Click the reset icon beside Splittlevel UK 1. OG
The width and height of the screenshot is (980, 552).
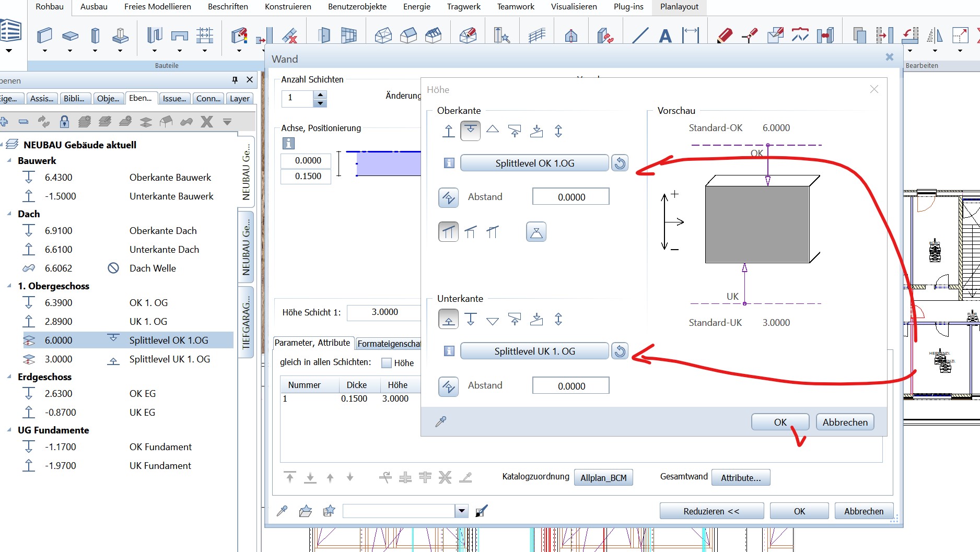tap(620, 351)
